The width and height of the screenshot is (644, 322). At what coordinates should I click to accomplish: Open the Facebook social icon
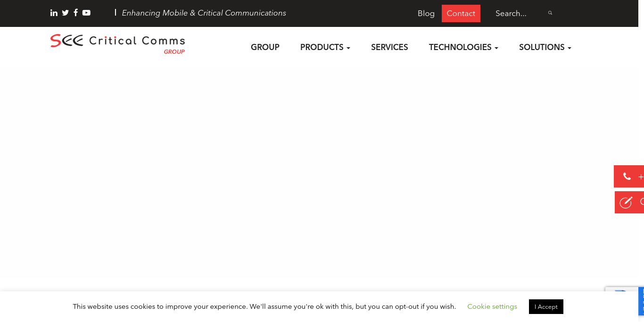pos(75,13)
